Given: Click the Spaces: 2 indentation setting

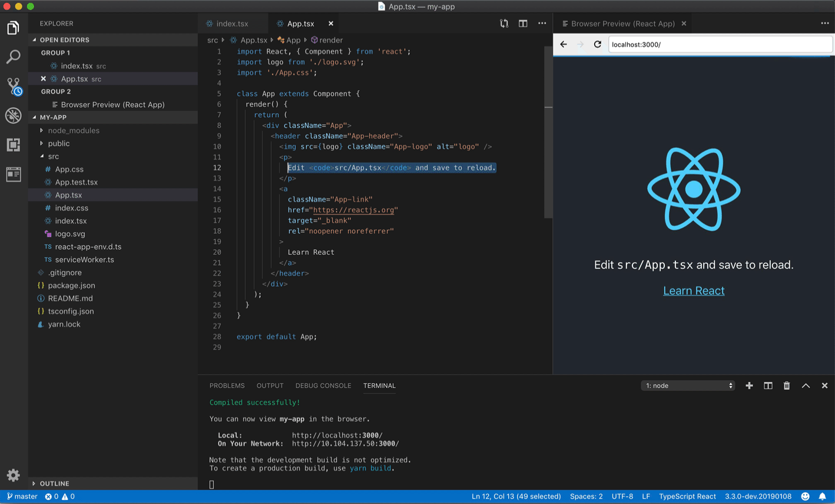Looking at the screenshot, I should coord(586,496).
